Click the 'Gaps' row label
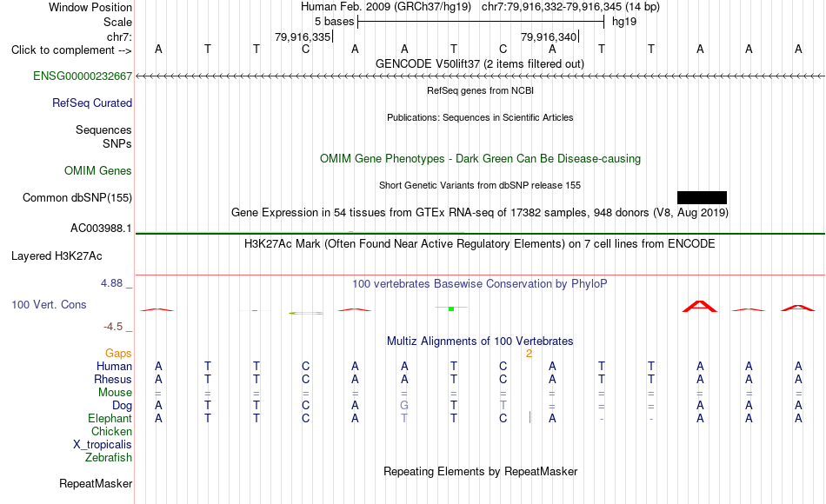Image resolution: width=826 pixels, height=504 pixels. tap(118, 353)
